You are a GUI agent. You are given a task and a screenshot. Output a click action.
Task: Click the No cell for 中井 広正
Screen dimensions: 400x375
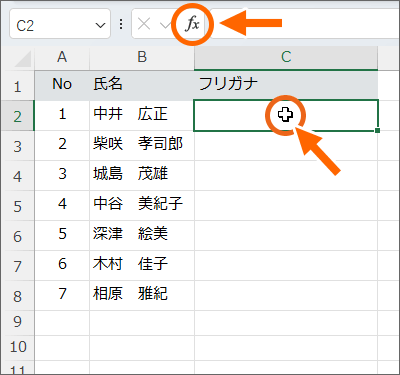[x=62, y=116]
